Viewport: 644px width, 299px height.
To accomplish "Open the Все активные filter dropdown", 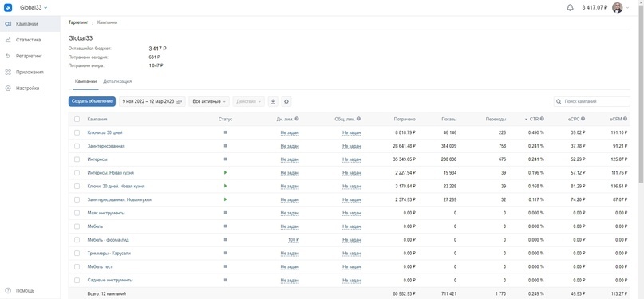I will (x=209, y=101).
